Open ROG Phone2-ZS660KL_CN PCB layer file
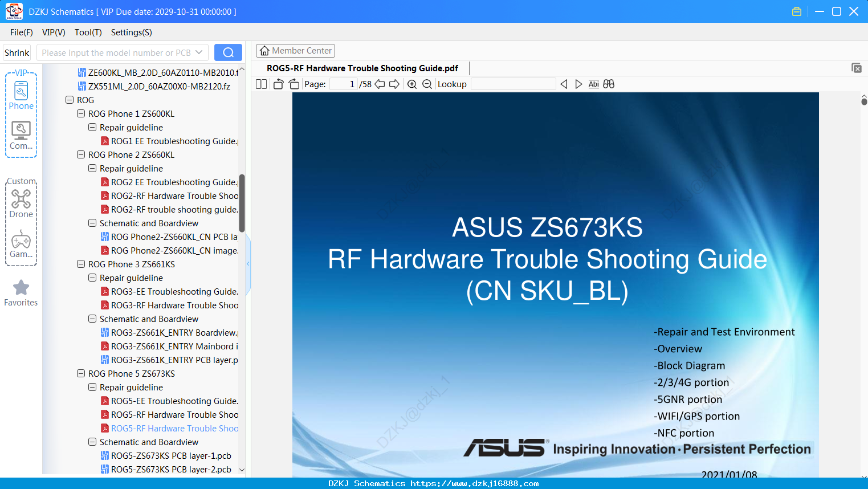This screenshot has height=489, width=868. (169, 237)
